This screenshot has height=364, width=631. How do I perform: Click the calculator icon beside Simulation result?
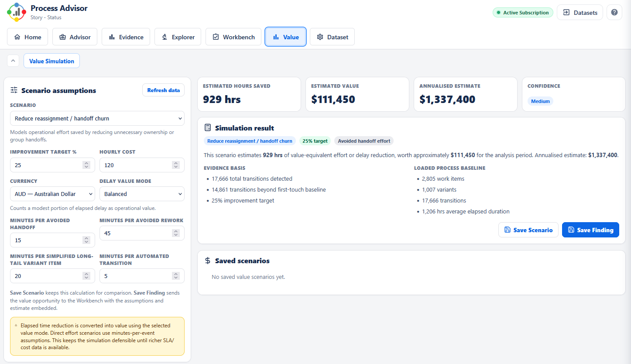pyautogui.click(x=208, y=128)
